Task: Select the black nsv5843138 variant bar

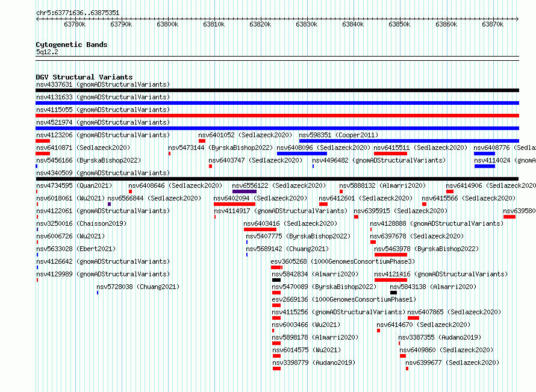Action: 393,293
